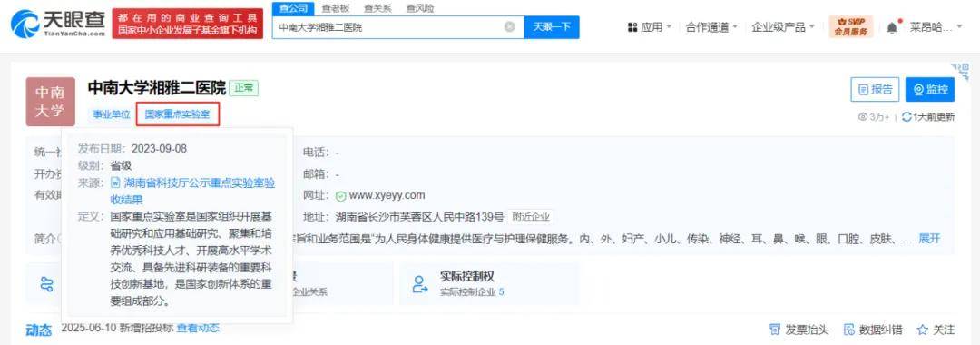Click the 附近企业 button
Screen dimensions: 980x345
(x=531, y=217)
